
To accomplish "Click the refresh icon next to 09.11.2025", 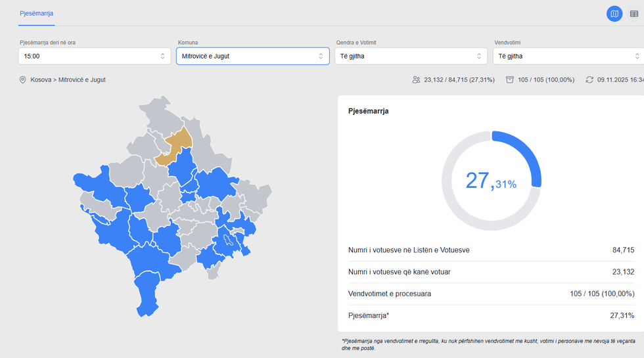I will coord(589,80).
